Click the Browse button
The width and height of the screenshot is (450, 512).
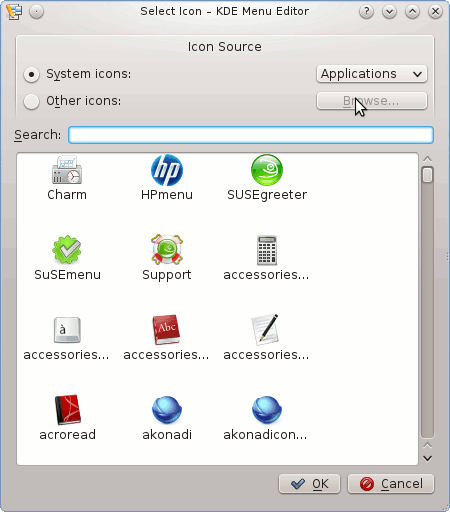click(x=372, y=101)
